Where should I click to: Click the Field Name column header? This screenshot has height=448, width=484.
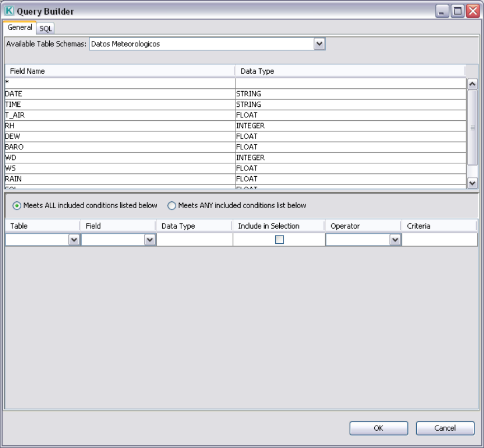click(120, 71)
